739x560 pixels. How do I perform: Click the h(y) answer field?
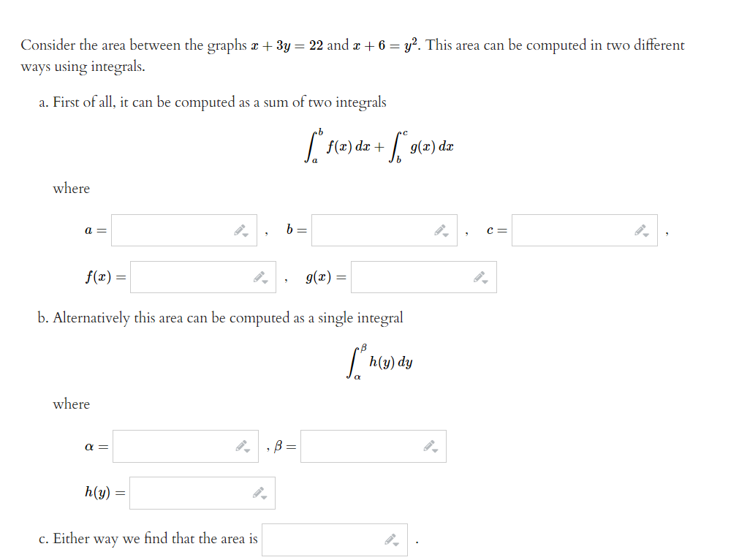tap(190, 492)
